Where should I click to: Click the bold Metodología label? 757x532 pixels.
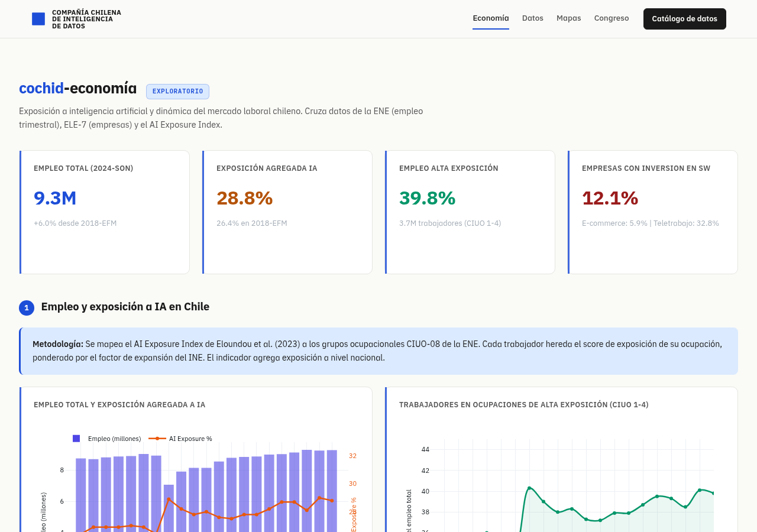tap(58, 344)
